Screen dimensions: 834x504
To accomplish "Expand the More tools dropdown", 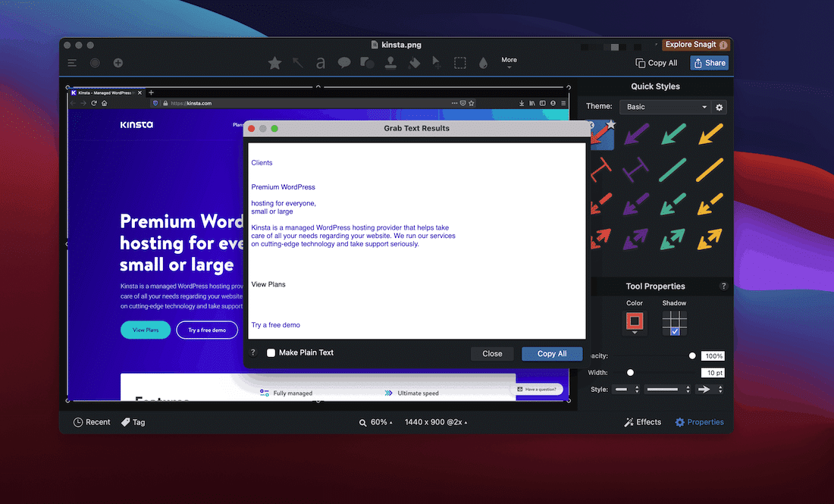I will point(509,63).
